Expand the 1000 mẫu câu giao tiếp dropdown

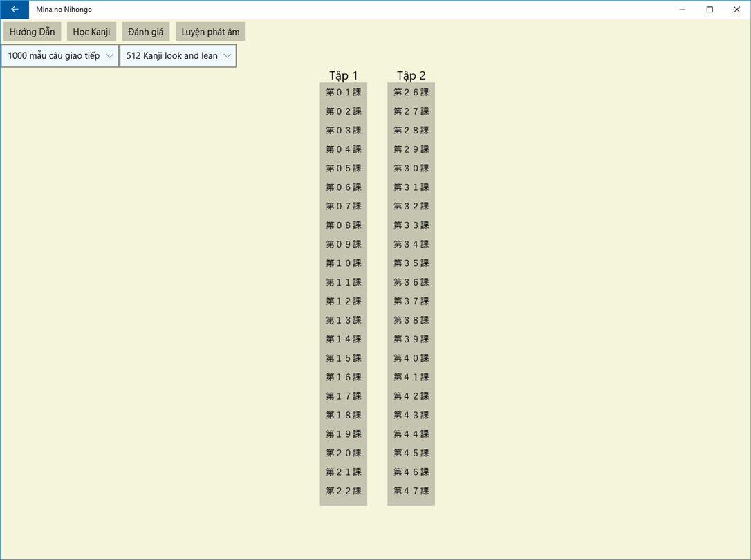tap(60, 55)
